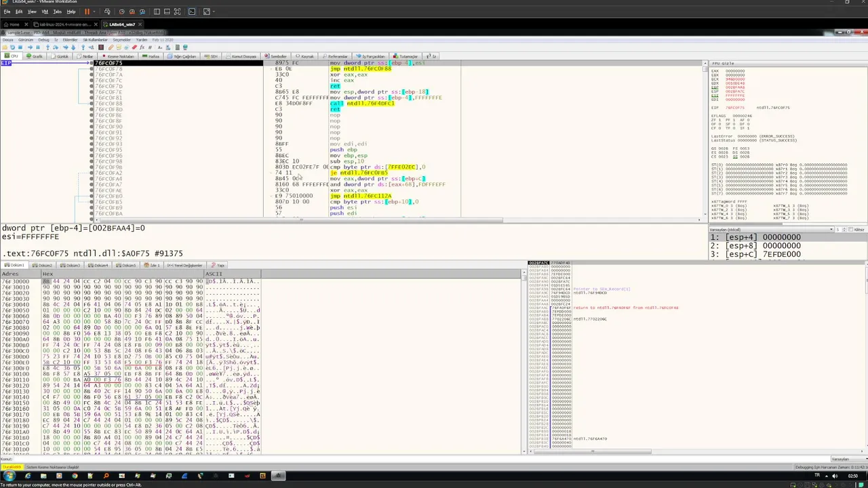Open the VMware power options dropdown arrow
The width and height of the screenshot is (868, 488).
[x=94, y=12]
